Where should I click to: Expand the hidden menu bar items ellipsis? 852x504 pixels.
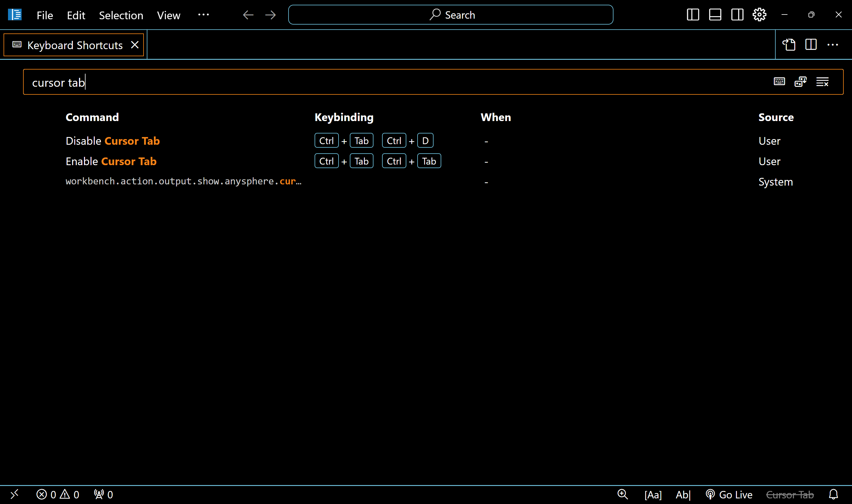tap(203, 14)
